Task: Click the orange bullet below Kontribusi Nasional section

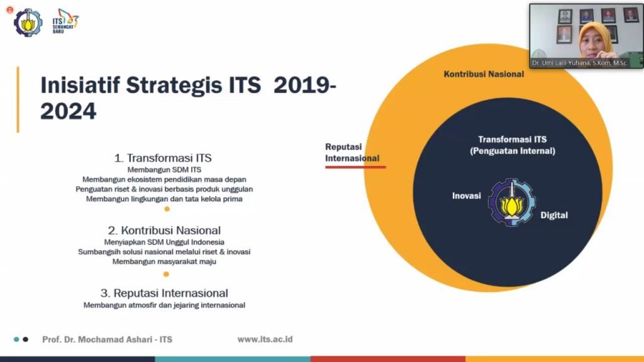Action: [x=166, y=274]
